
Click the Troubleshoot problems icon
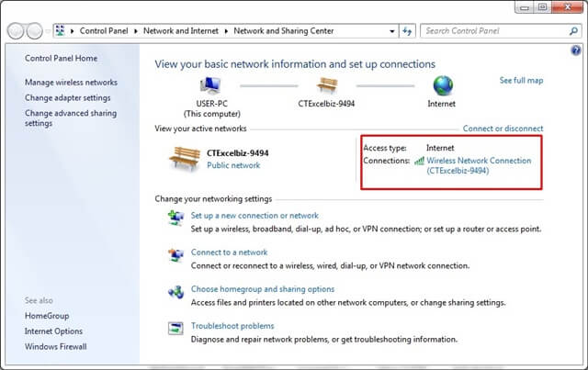(x=175, y=329)
